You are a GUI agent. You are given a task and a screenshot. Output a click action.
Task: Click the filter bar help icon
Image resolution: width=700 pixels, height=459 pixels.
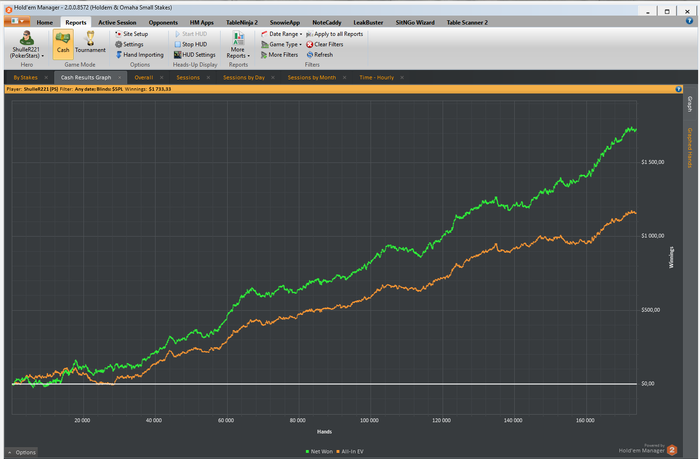679,89
